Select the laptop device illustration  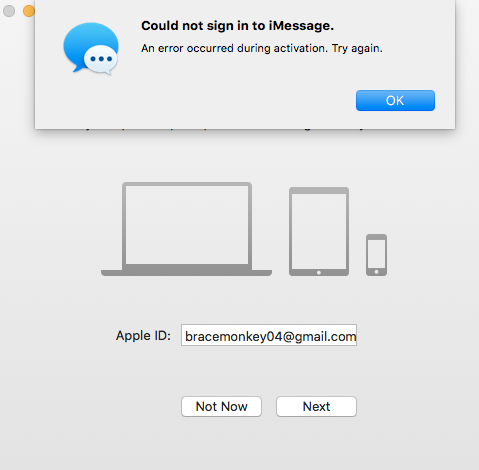[x=186, y=229]
